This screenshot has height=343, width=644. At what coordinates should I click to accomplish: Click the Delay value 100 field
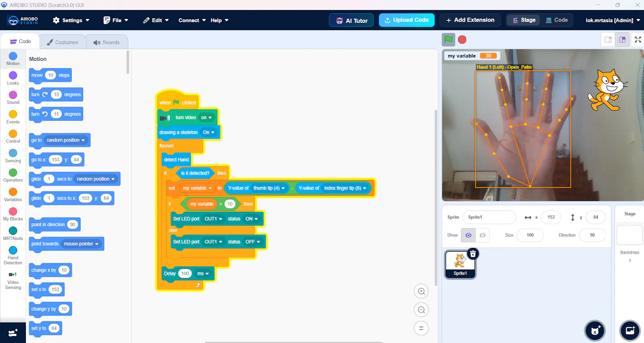pyautogui.click(x=185, y=274)
